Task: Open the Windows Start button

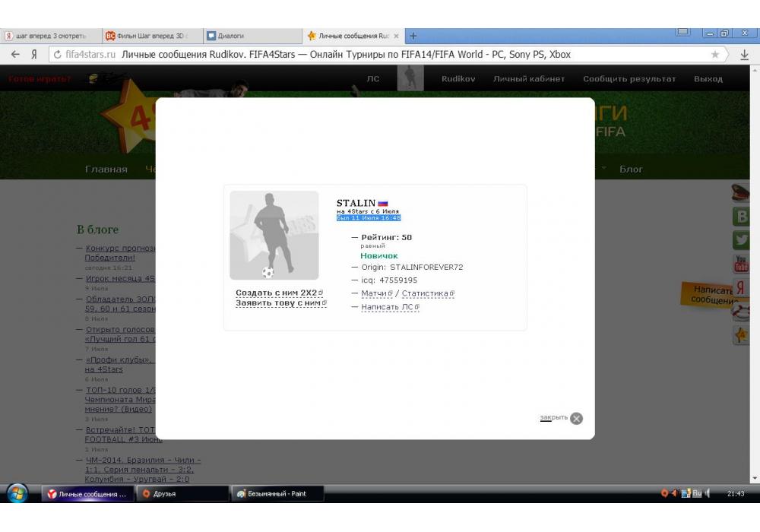Action: (17, 494)
